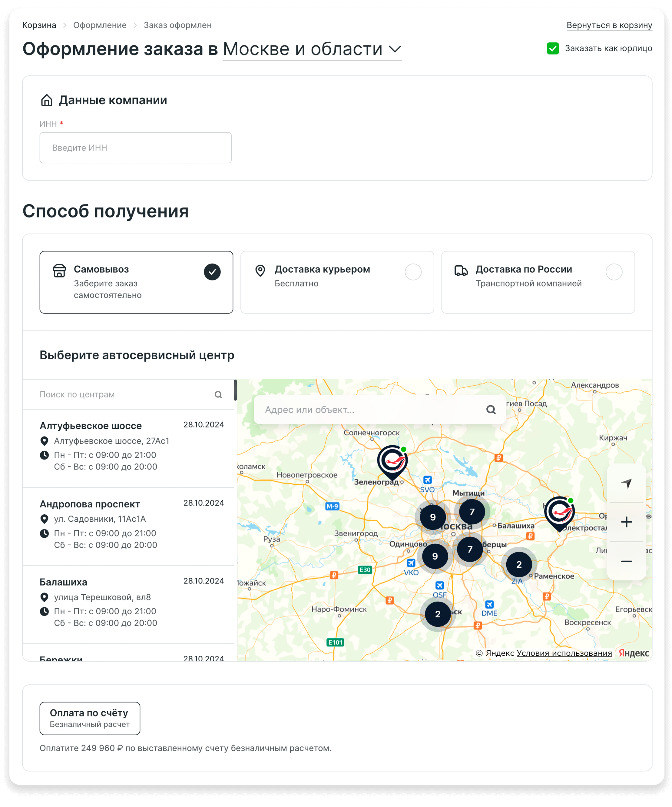672x807 pixels.
Task: Click Вернуться в корзину link
Action: [x=609, y=25]
